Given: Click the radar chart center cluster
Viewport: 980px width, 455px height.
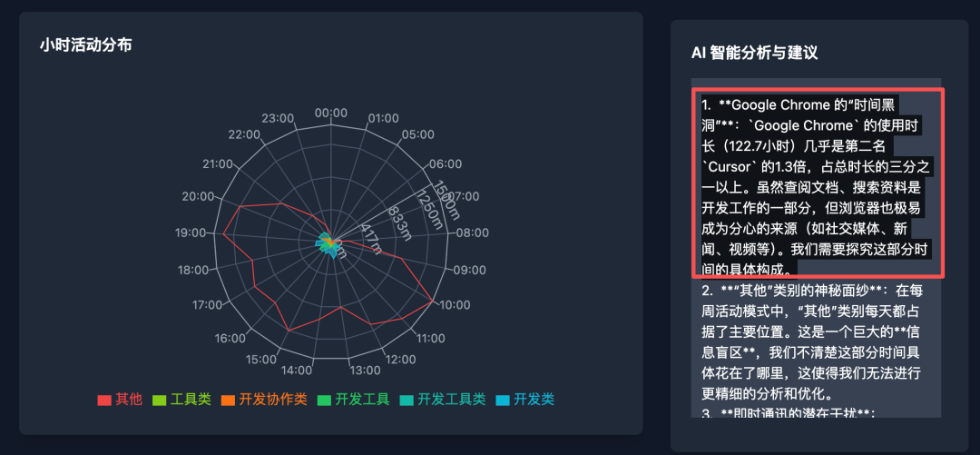Looking at the screenshot, I should point(330,243).
